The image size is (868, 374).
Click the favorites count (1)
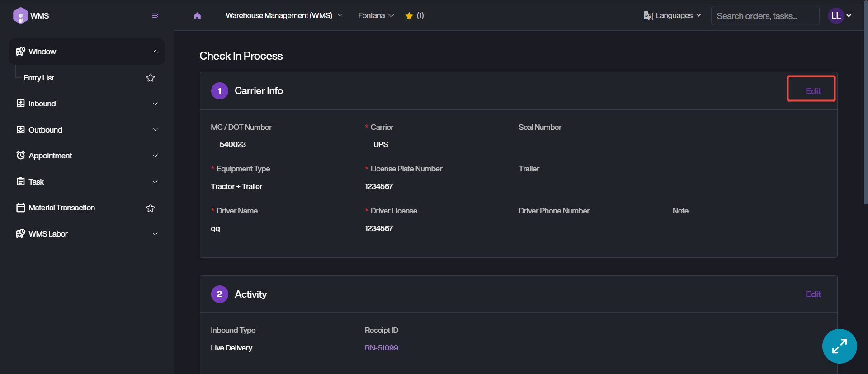pyautogui.click(x=420, y=16)
